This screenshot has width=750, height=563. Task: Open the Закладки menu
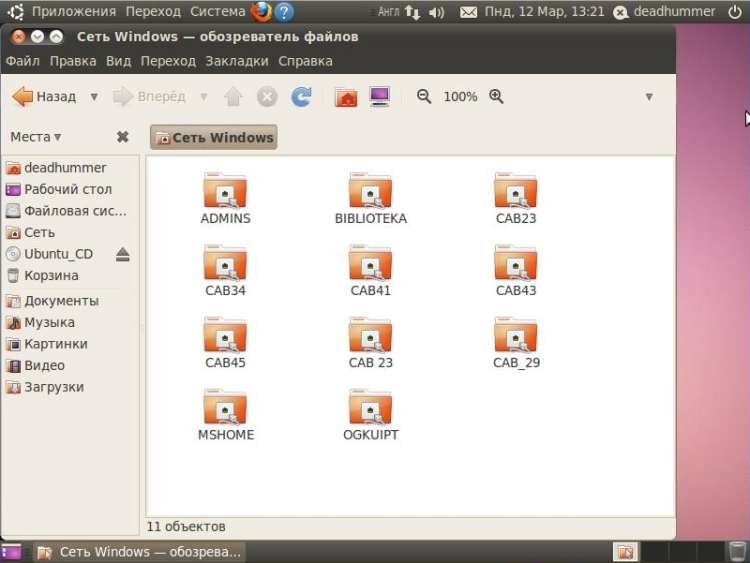[237, 61]
